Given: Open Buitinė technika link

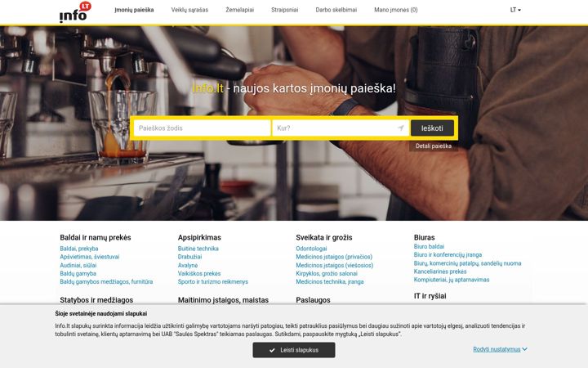Looking at the screenshot, I should (198, 249).
